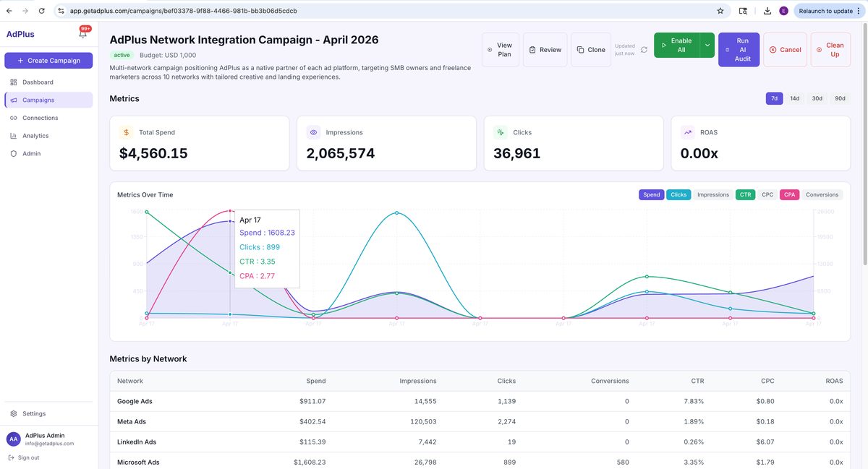
Task: Toggle the CPA chart series
Action: click(789, 194)
